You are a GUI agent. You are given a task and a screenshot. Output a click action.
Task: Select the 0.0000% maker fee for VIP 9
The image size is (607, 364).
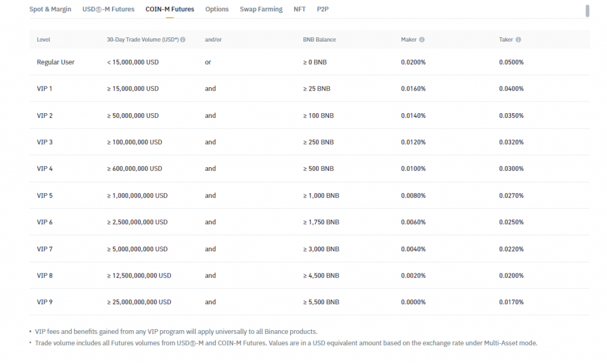pyautogui.click(x=413, y=302)
